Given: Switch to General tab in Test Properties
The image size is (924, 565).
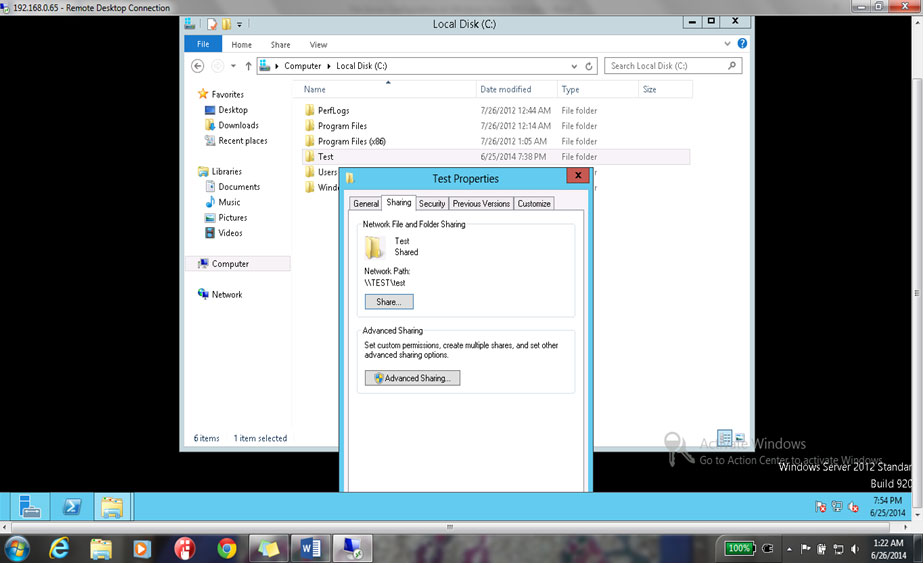Looking at the screenshot, I should pos(366,203).
